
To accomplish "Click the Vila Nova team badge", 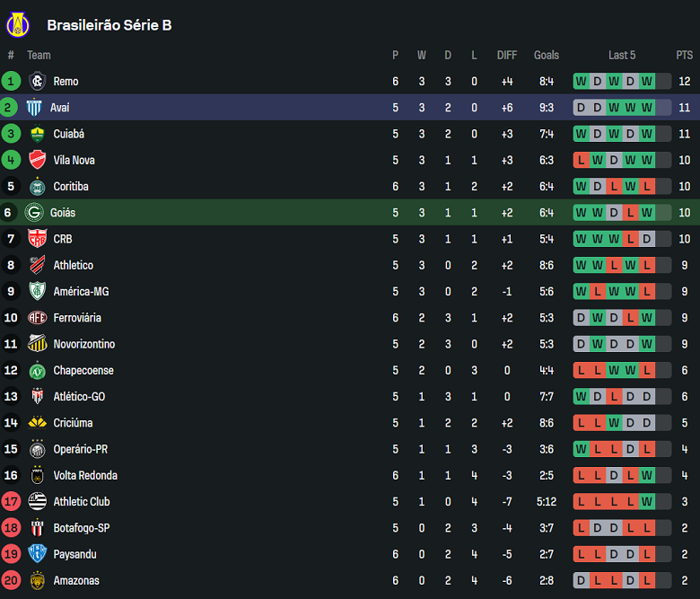I will coord(37,161).
